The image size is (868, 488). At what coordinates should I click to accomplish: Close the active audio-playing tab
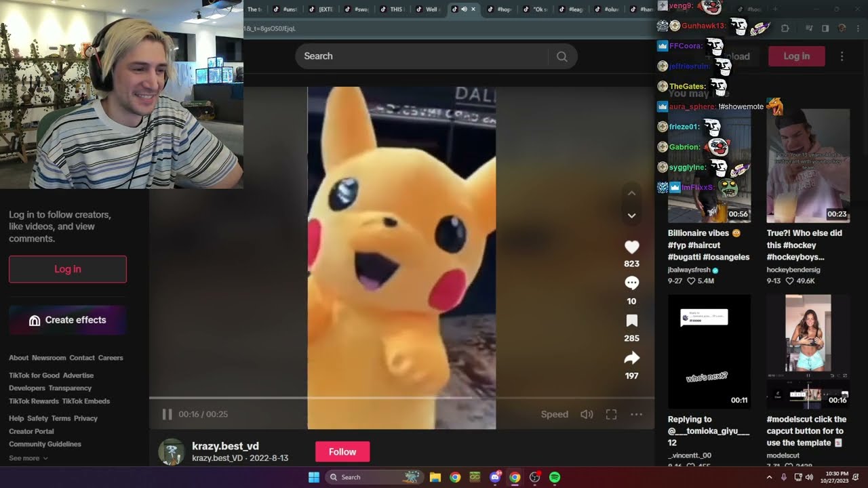pos(473,9)
